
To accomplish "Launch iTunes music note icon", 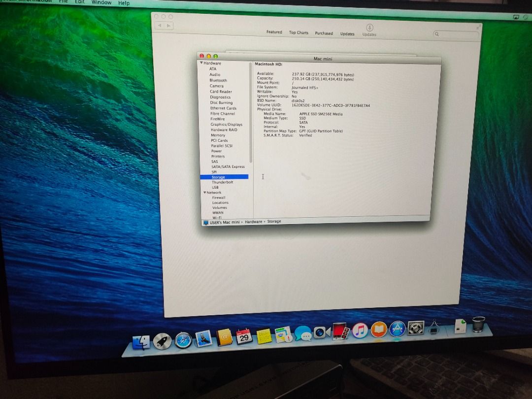I will pos(360,331).
